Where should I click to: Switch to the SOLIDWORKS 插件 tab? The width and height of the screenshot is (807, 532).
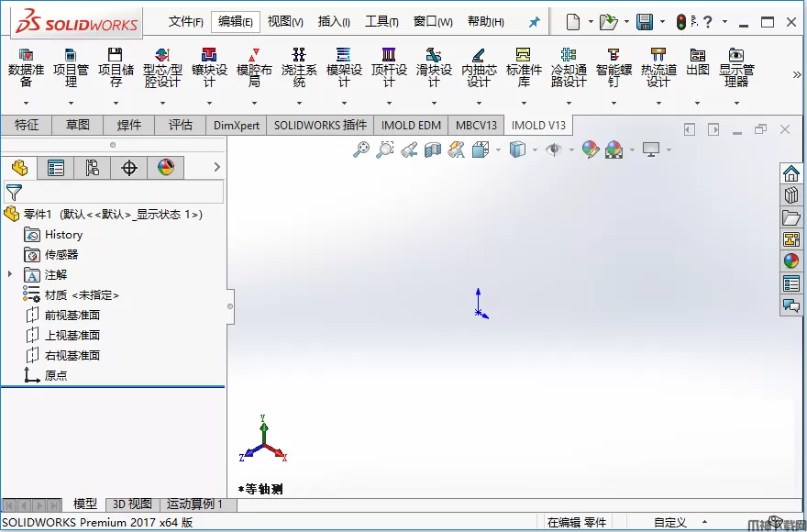click(x=320, y=126)
